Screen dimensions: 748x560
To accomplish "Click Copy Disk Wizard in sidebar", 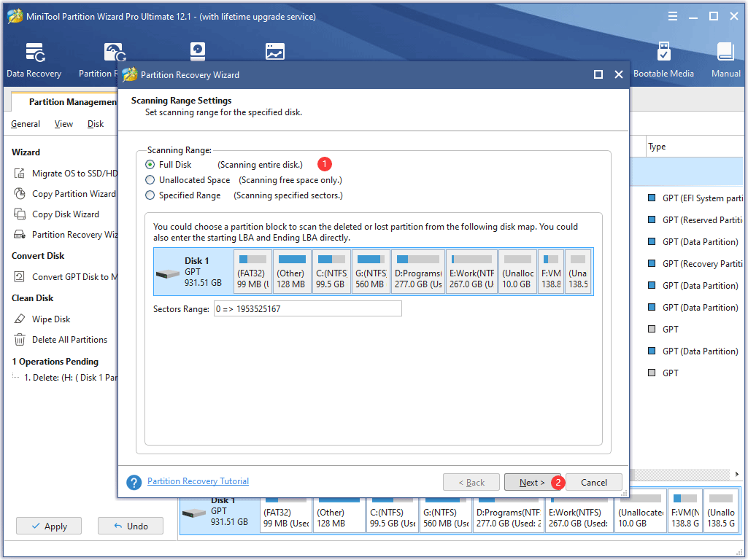I will pyautogui.click(x=66, y=214).
